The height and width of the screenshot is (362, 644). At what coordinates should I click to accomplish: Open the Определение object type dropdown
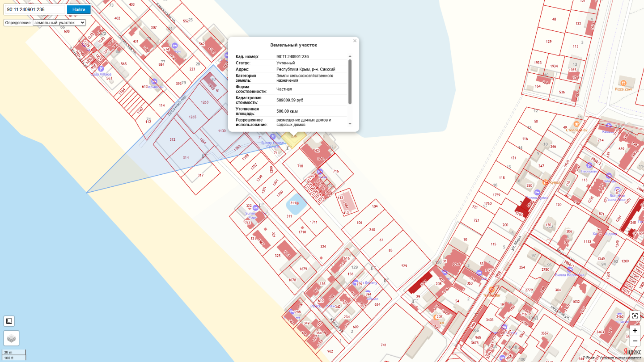[x=59, y=22]
